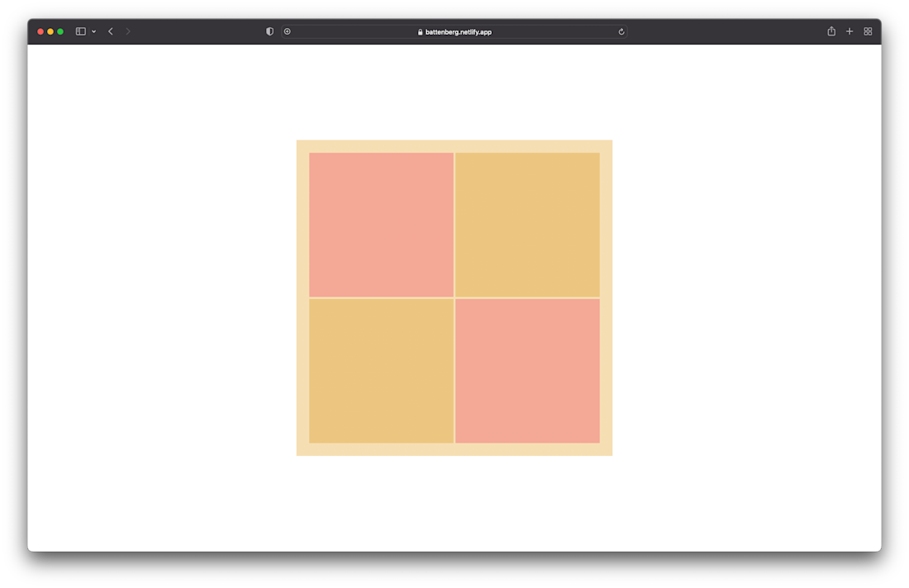Expand the sidebar options chevron
909x588 pixels.
pyautogui.click(x=93, y=31)
